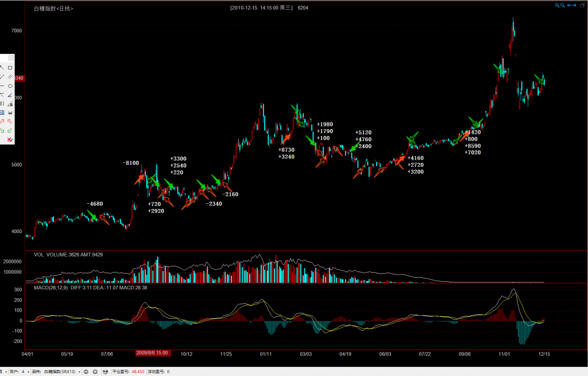This screenshot has height=376, width=588.
Task: Select the ellipse drawing tool
Action: [x=10, y=86]
